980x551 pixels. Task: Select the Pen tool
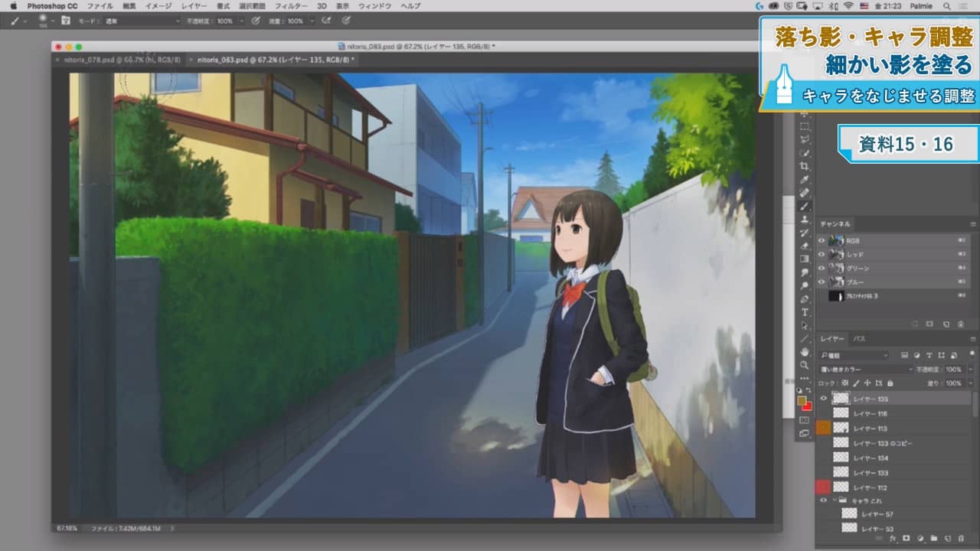point(805,299)
